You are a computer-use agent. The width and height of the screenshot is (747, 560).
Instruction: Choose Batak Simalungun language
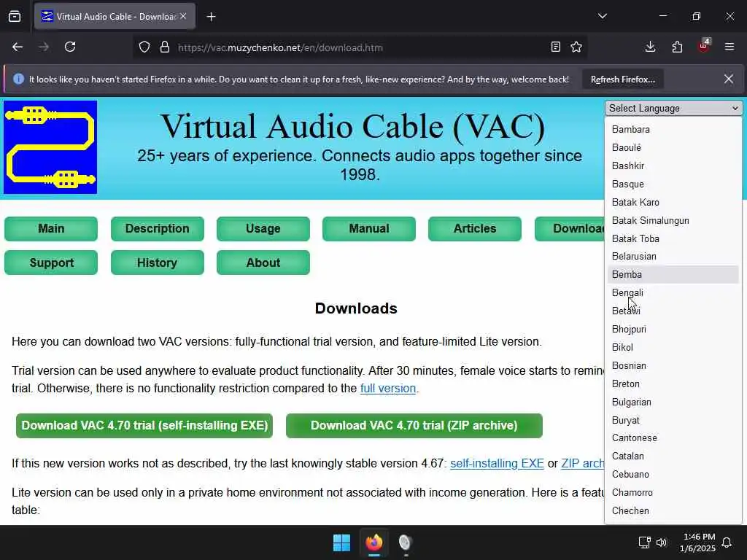tap(673, 220)
